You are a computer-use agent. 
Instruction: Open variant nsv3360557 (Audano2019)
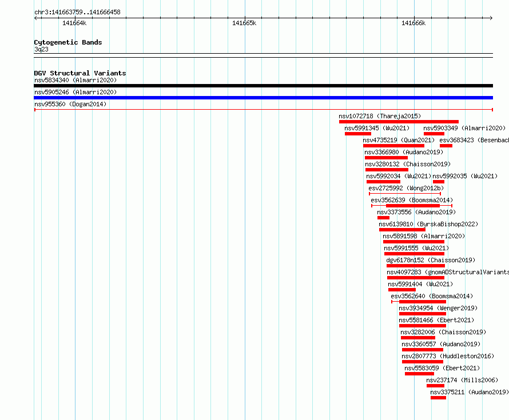(441, 344)
